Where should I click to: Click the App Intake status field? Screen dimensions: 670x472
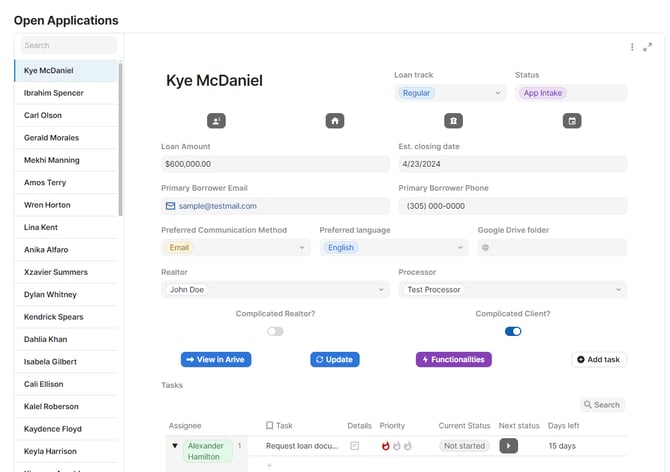(x=571, y=93)
